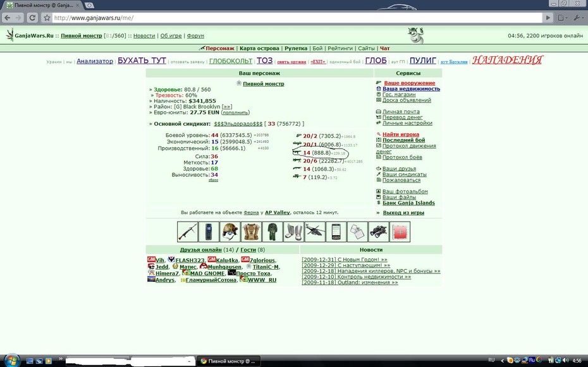Open a new browser tab
This screenshot has height=367, width=588.
click(89, 5)
